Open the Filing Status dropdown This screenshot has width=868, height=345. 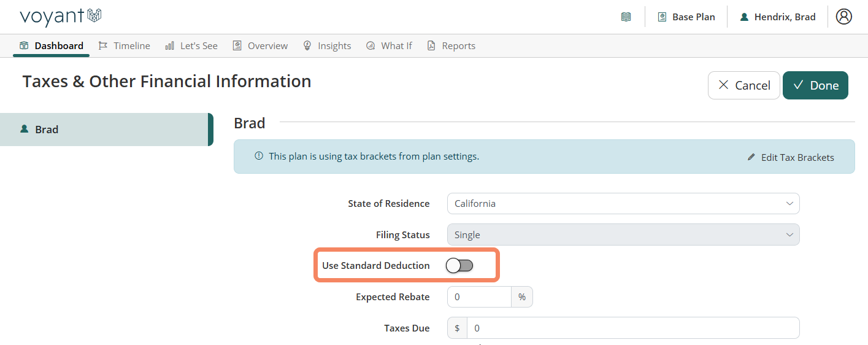pyautogui.click(x=623, y=235)
